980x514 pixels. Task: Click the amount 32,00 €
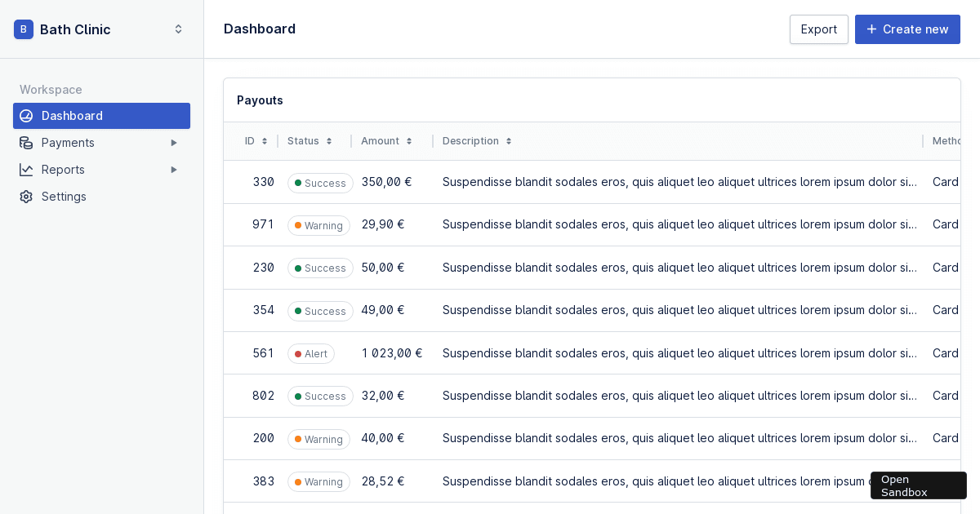coord(383,396)
